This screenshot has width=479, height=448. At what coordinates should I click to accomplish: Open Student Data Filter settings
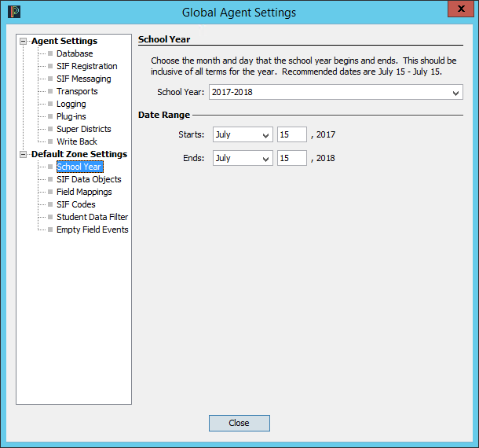pos(92,218)
